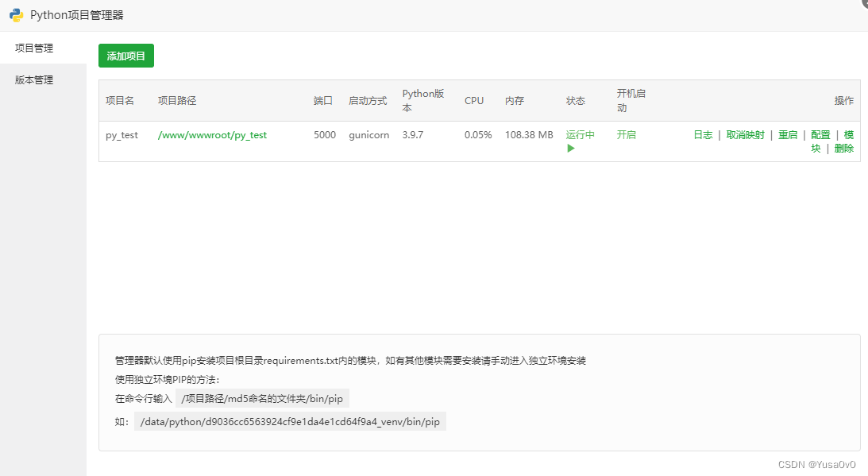This screenshot has width=868, height=476.
Task: Click 取消映射 for py_test
Action: pos(745,135)
